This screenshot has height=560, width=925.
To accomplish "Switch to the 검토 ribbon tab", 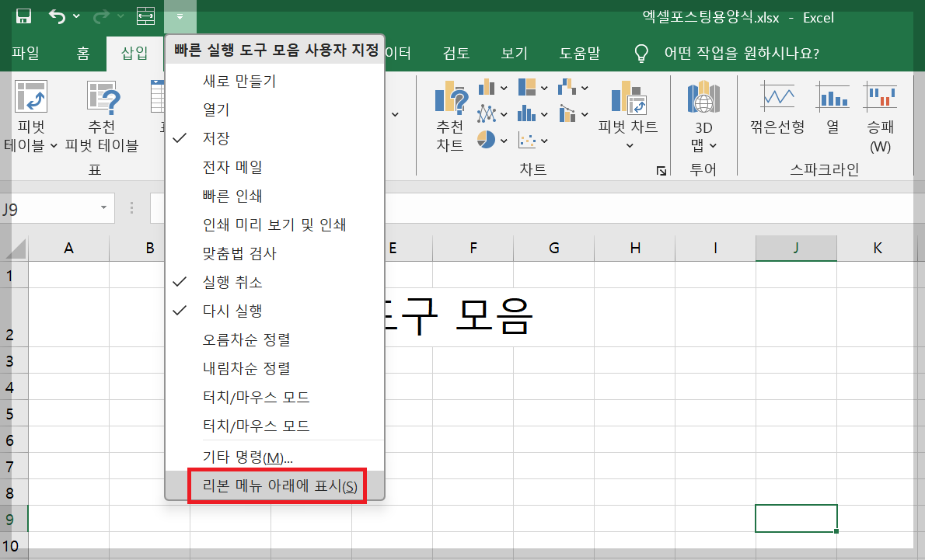I will click(456, 53).
